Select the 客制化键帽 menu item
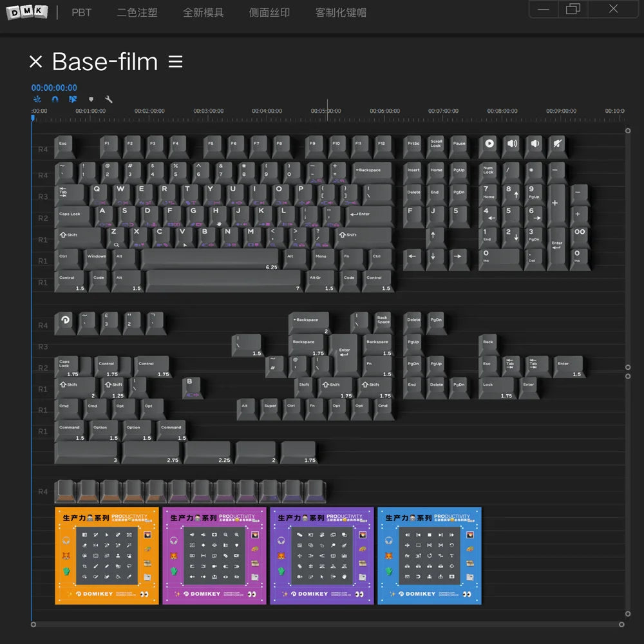This screenshot has height=644, width=644. pyautogui.click(x=341, y=12)
